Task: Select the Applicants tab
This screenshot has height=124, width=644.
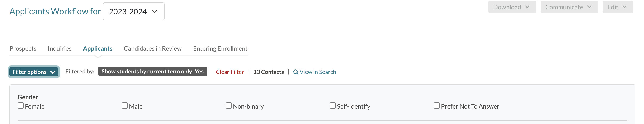Action: 98,48
